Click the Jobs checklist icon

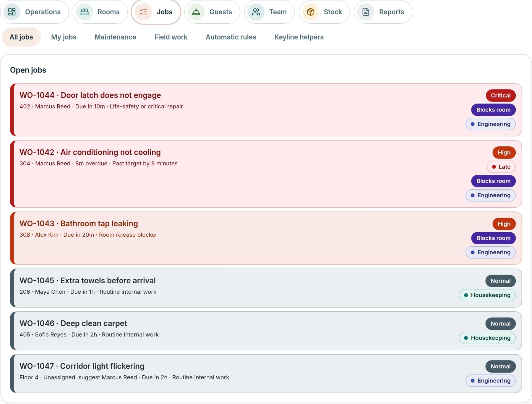[143, 12]
